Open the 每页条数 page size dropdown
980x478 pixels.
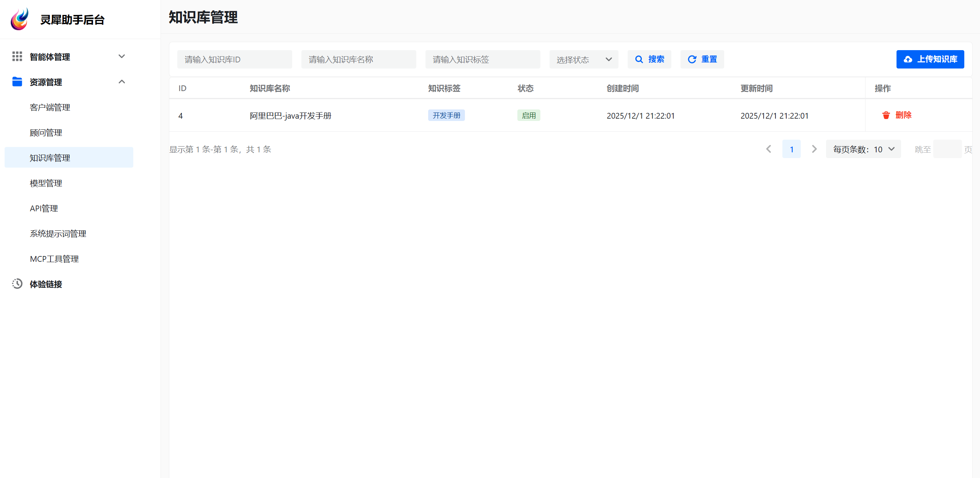[863, 149]
